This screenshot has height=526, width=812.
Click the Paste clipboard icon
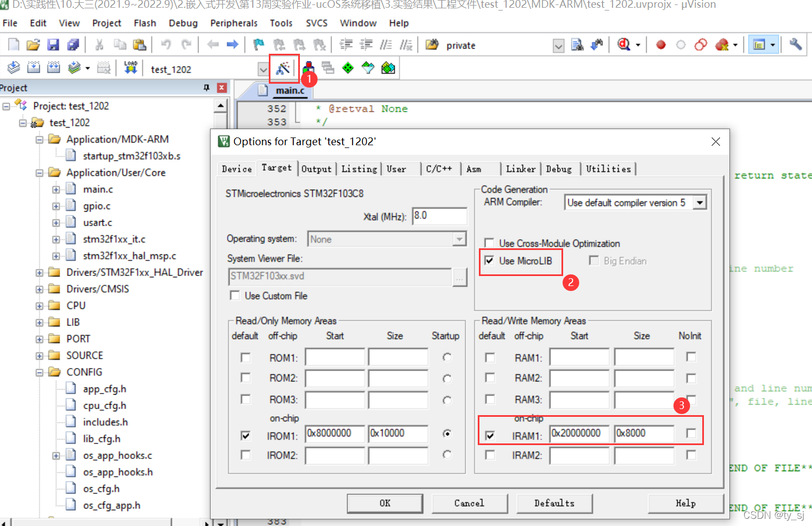pyautogui.click(x=140, y=45)
